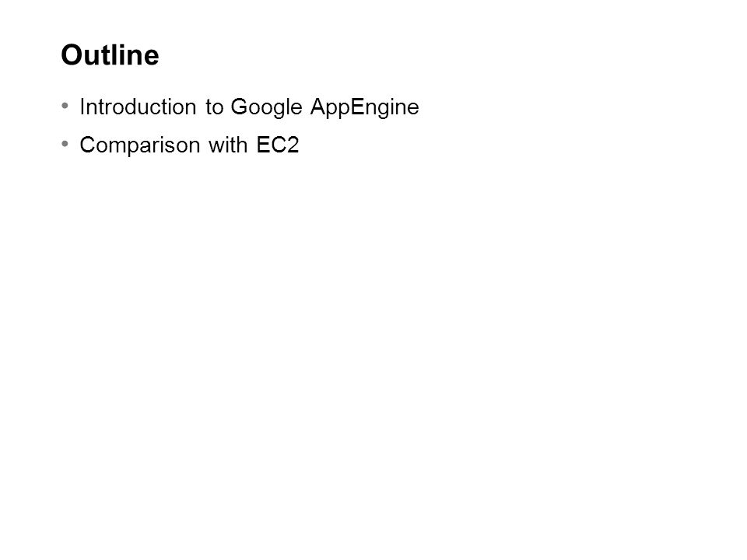Click the capital C of Comparison

88,145
